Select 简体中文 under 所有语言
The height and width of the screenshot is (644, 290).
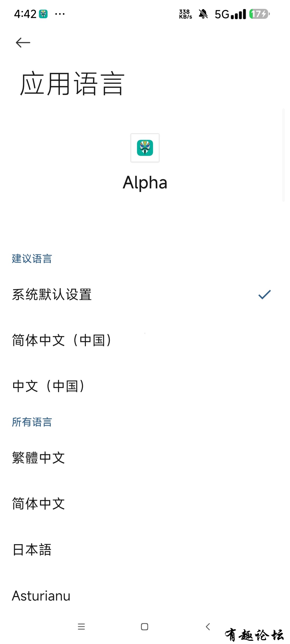[x=145, y=504]
